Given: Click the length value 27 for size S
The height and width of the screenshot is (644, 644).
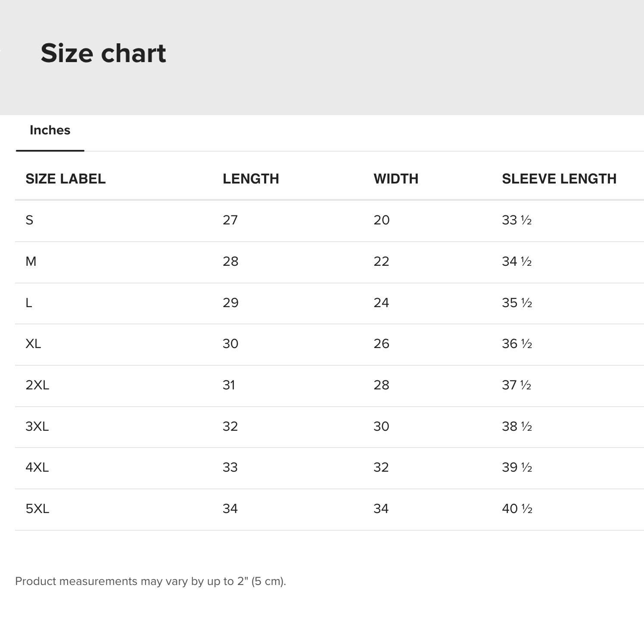Looking at the screenshot, I should point(230,220).
